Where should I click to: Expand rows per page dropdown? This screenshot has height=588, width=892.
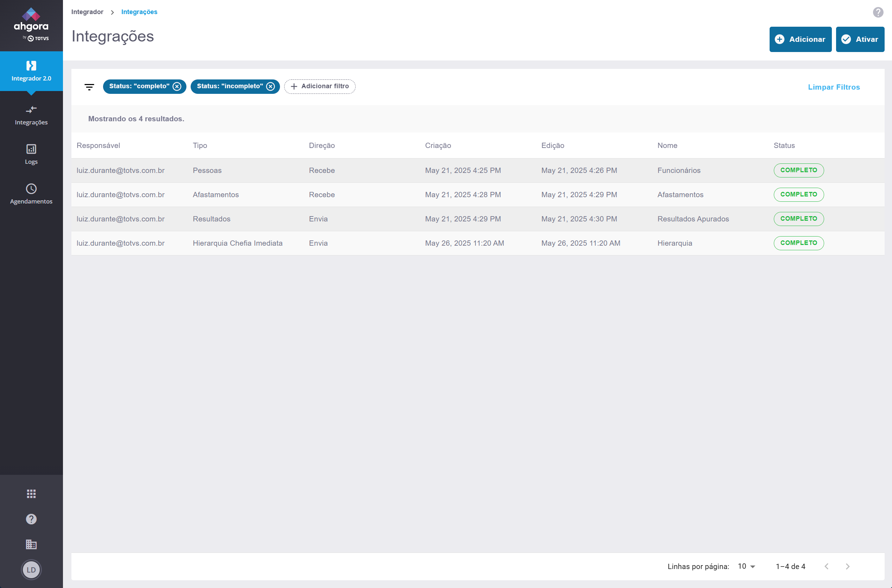tap(746, 566)
